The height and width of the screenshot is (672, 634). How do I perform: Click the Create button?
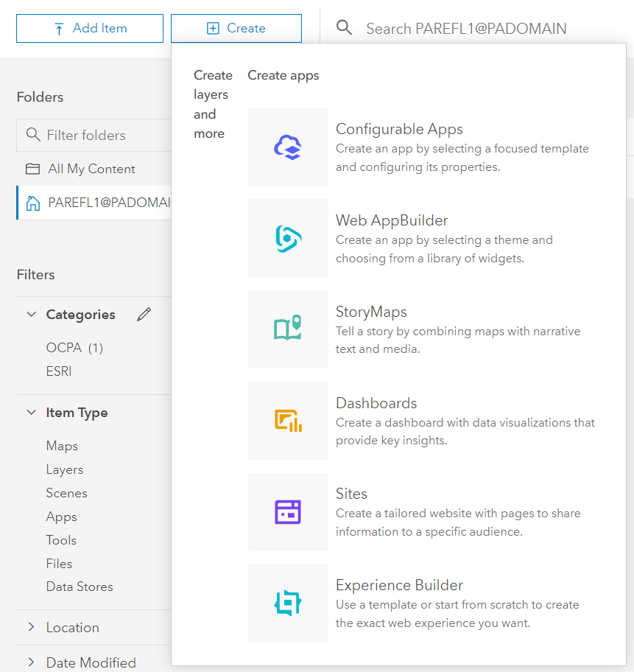coord(236,28)
